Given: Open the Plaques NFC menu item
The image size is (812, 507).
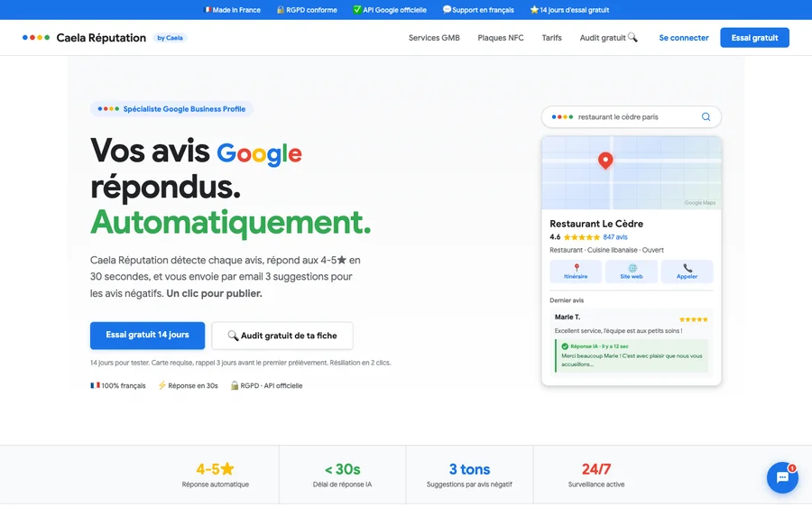Looking at the screenshot, I should pos(500,38).
